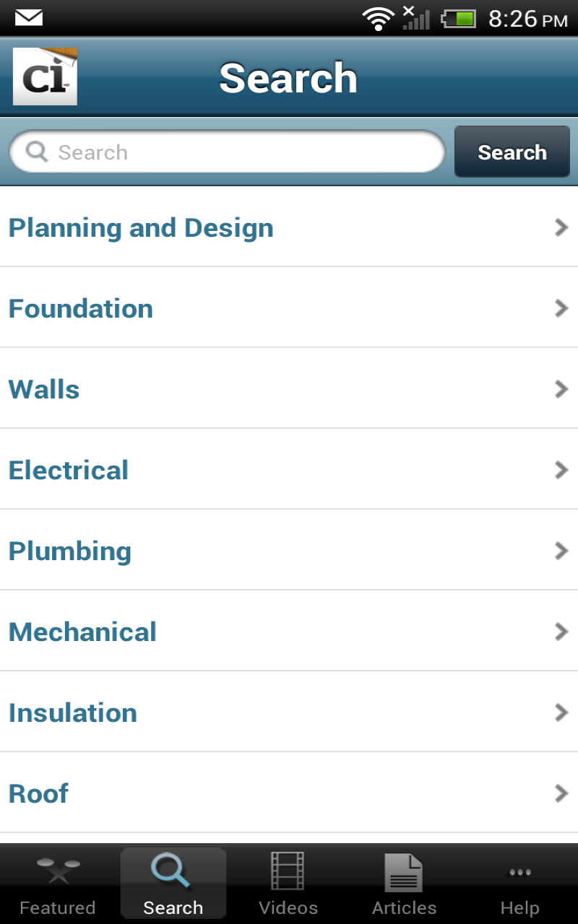Expand the Planning and Design chevron
Viewport: 578px width, 924px height.
coord(561,227)
